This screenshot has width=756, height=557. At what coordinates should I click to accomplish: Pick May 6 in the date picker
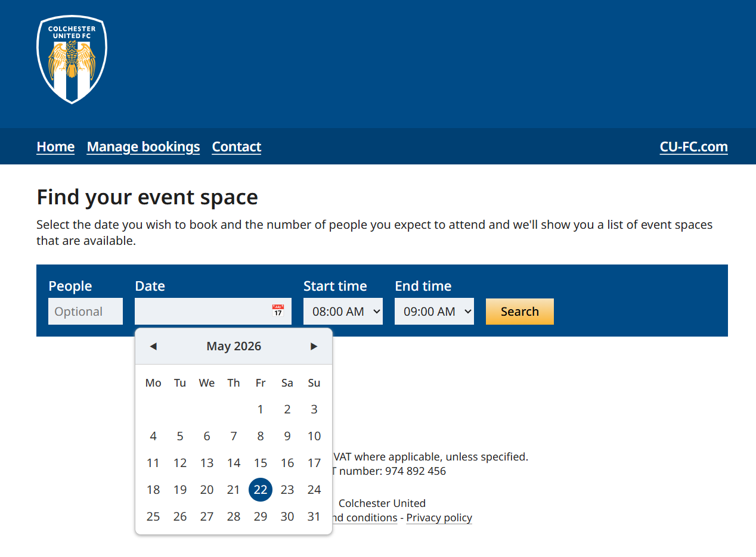point(207,436)
